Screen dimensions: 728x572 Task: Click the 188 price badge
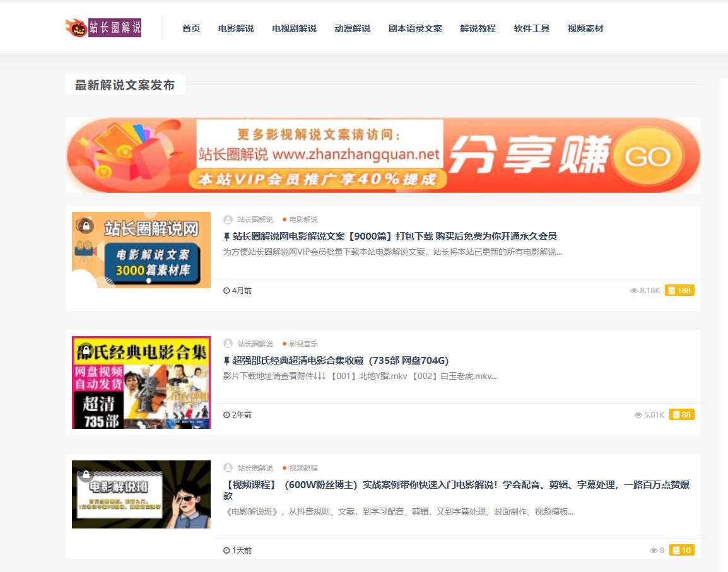click(x=679, y=291)
